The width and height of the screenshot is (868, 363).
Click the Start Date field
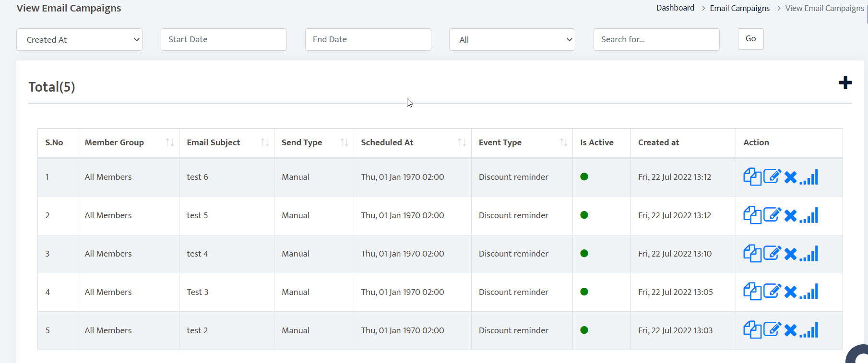coord(224,39)
